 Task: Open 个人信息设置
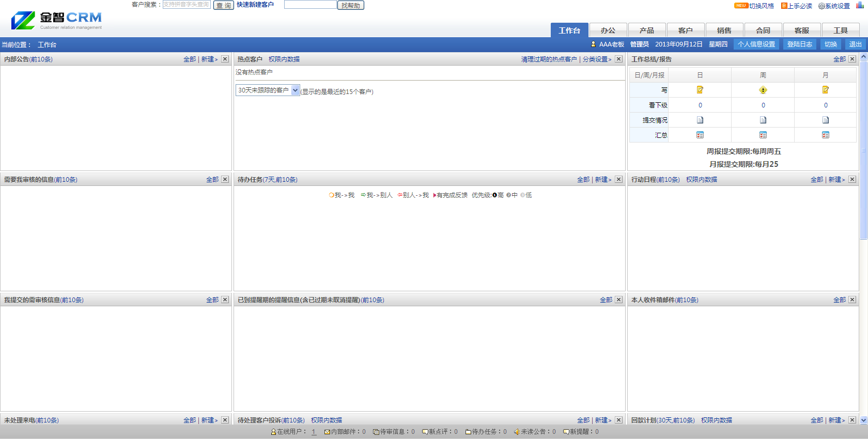click(756, 44)
